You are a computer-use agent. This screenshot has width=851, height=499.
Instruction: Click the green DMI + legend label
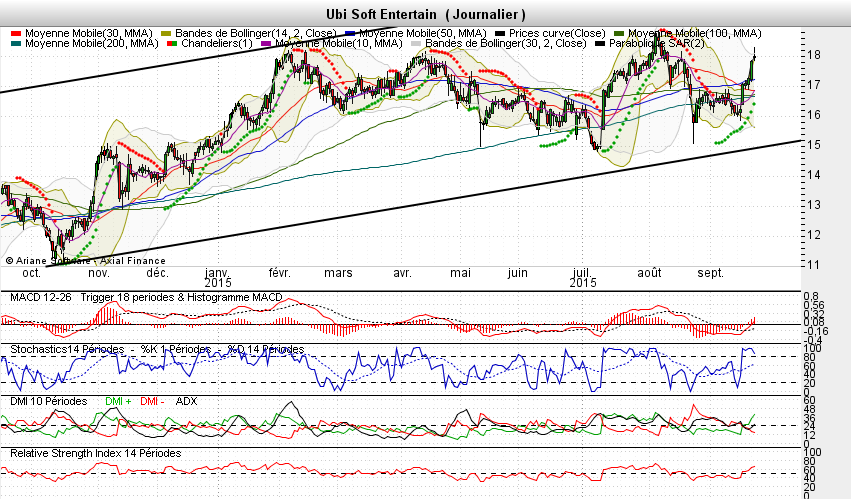[118, 401]
